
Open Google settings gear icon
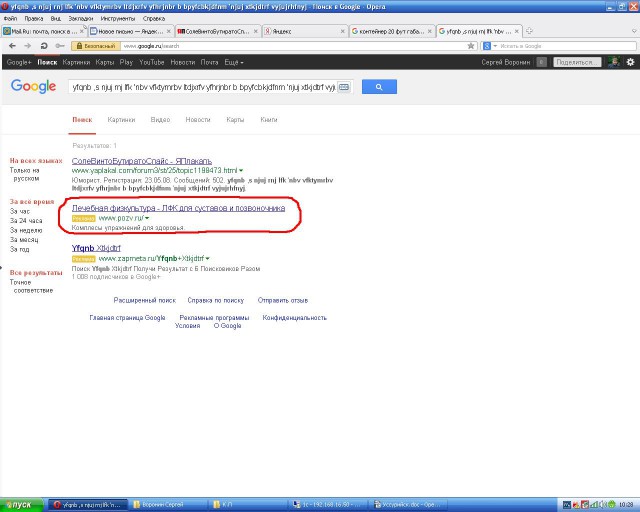pyautogui.click(x=630, y=62)
